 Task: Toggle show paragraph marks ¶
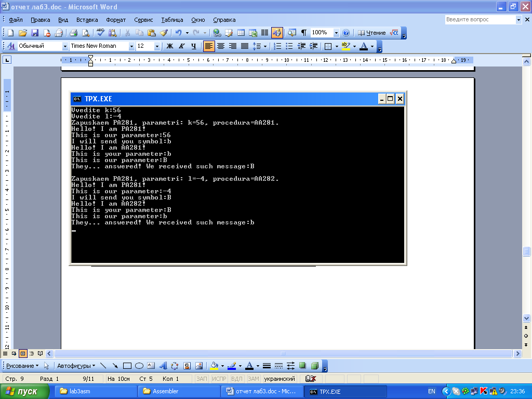pyautogui.click(x=304, y=33)
